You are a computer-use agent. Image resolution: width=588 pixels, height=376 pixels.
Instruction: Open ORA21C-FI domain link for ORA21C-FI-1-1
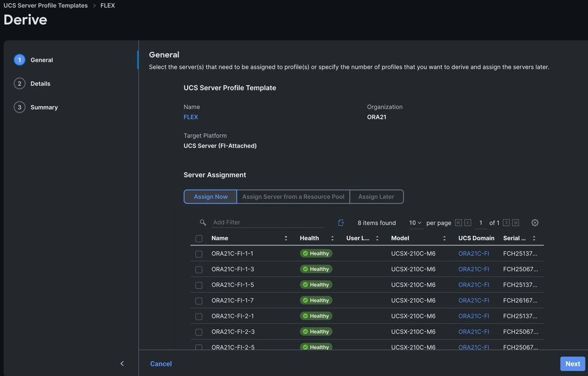[474, 254]
